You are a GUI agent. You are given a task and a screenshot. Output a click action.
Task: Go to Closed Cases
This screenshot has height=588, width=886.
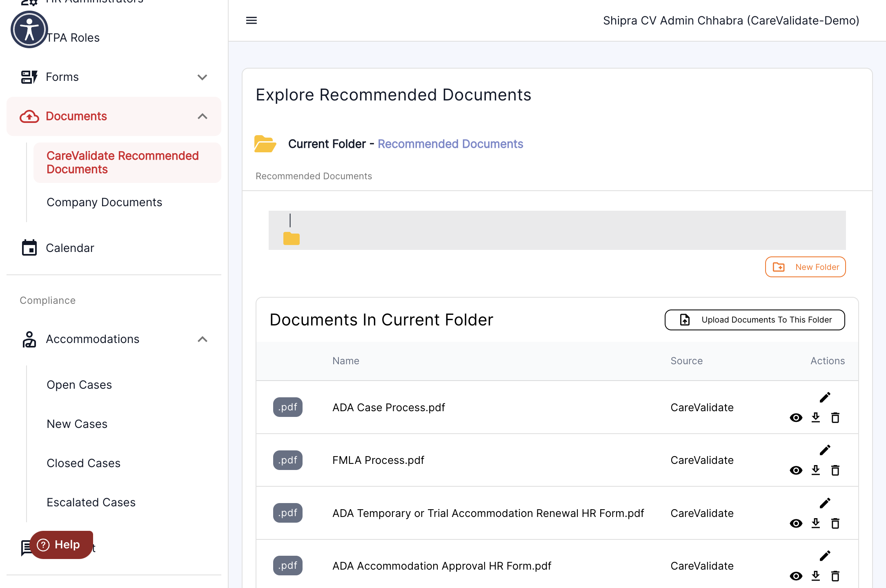[x=84, y=463]
